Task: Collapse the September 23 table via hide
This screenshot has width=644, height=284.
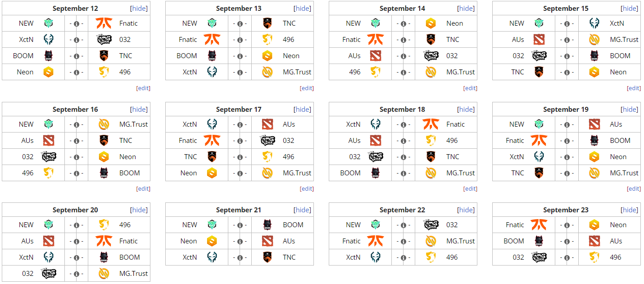Action: click(630, 210)
